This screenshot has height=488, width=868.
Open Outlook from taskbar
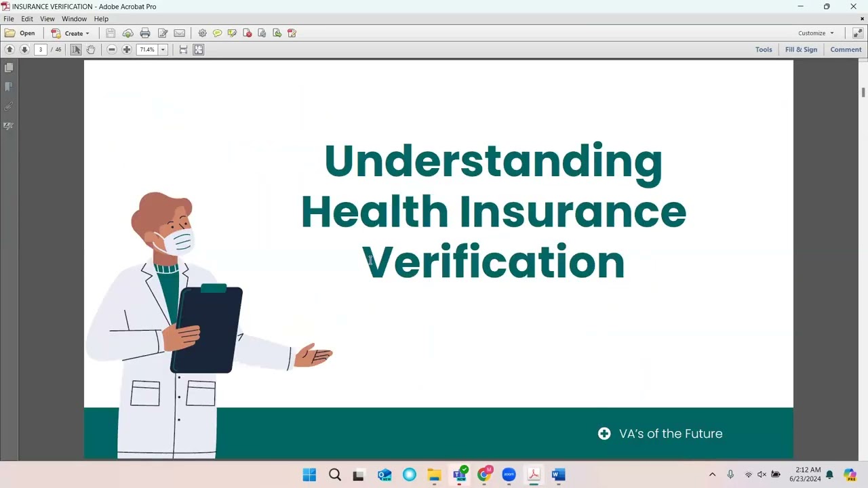(x=384, y=474)
